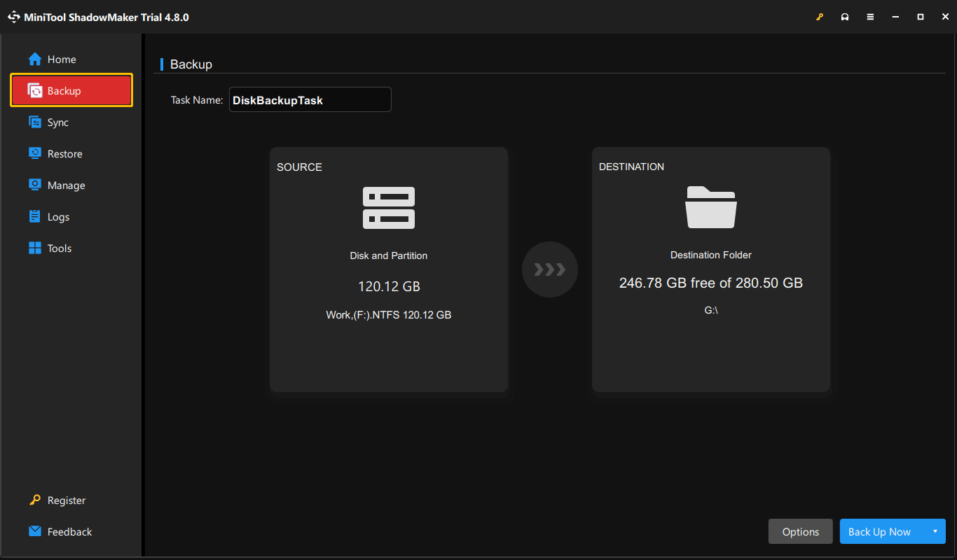Screen dimensions: 957x560
Task: Open the hamburger menu in title bar
Action: [870, 16]
